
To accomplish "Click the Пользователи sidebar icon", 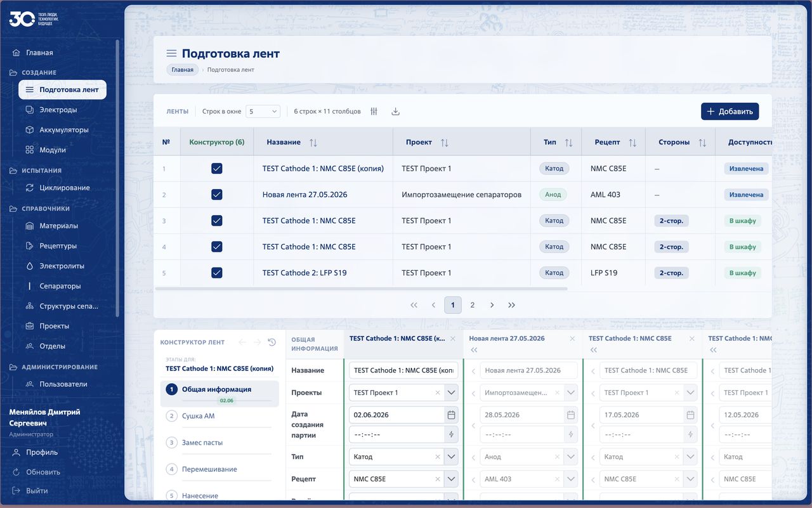I will [29, 384].
